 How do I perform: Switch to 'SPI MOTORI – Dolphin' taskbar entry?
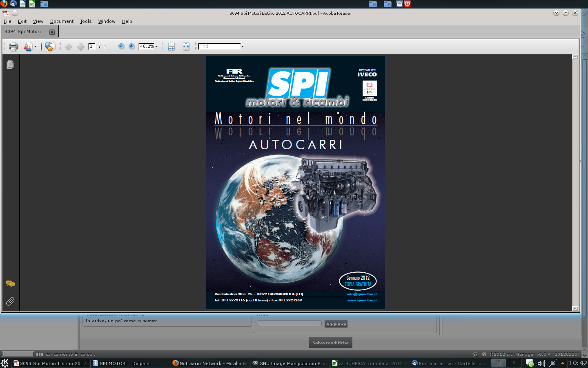point(130,363)
